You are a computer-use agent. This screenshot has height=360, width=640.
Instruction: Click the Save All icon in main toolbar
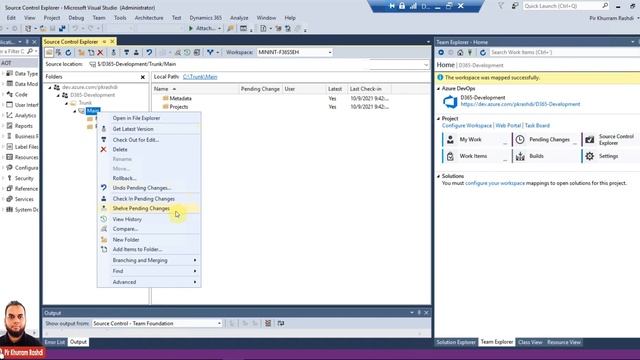(x=62, y=29)
